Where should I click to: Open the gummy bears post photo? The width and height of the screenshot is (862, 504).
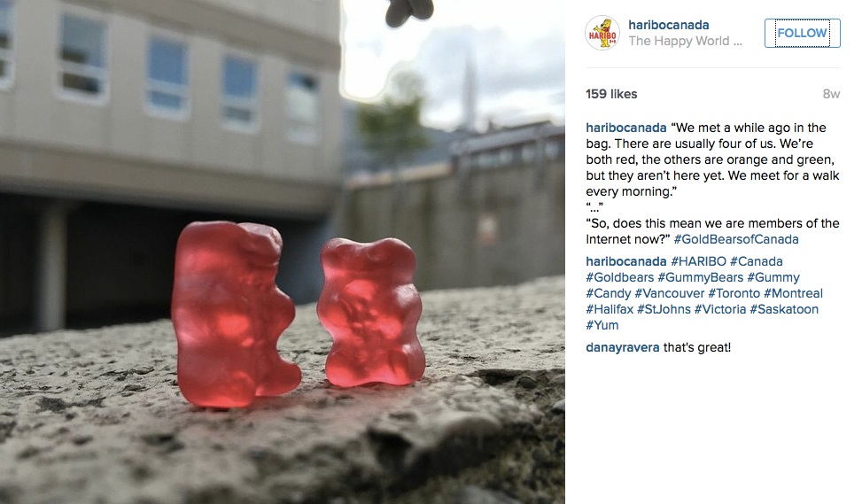[x=283, y=252]
